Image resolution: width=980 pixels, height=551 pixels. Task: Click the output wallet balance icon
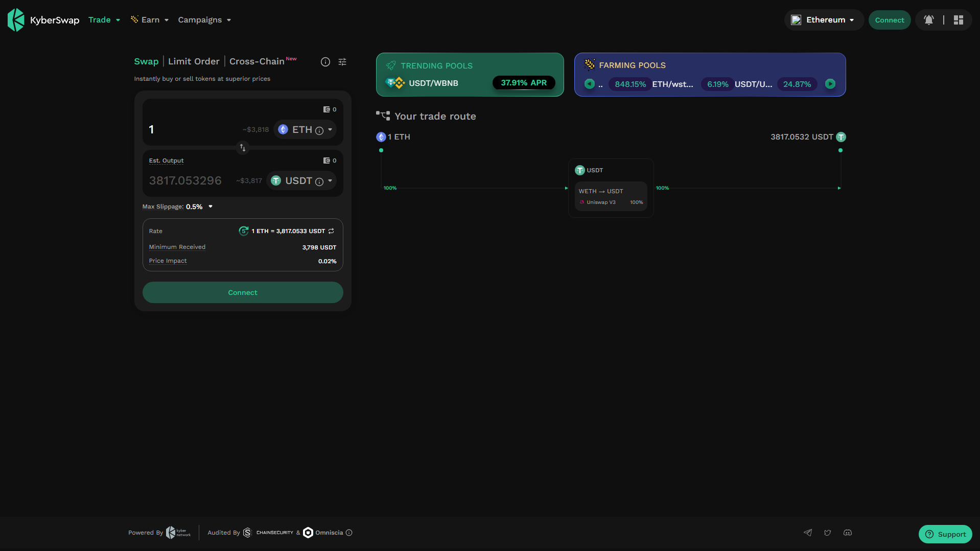pos(326,160)
